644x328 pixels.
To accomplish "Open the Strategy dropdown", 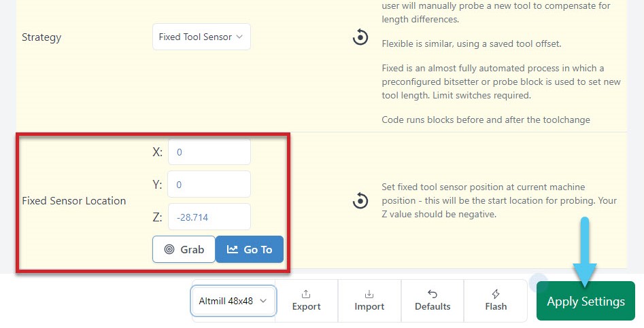I will coord(201,37).
